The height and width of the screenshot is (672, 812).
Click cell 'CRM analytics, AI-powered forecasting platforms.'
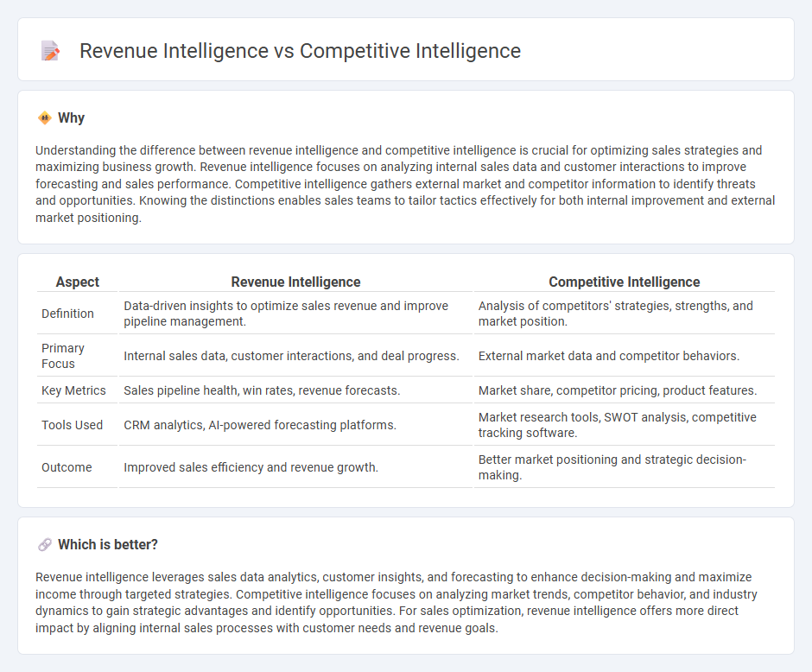click(295, 425)
